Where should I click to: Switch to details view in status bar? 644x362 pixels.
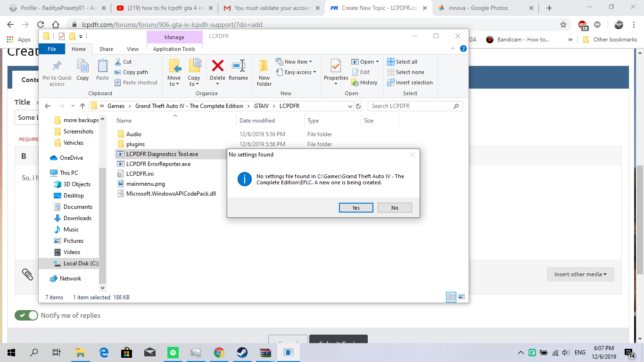tap(451, 297)
